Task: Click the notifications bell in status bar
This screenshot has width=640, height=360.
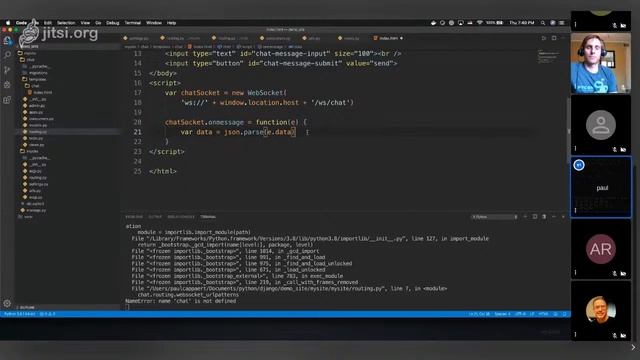Action: coord(565,314)
